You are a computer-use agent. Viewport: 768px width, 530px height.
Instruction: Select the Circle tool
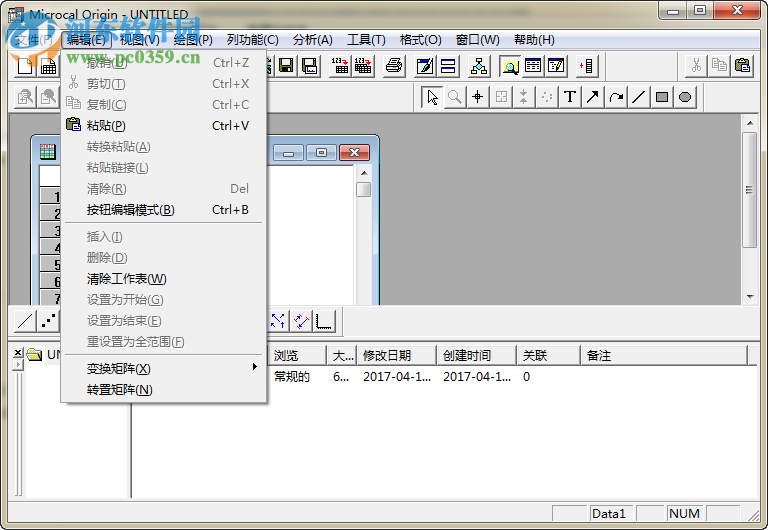click(x=685, y=97)
